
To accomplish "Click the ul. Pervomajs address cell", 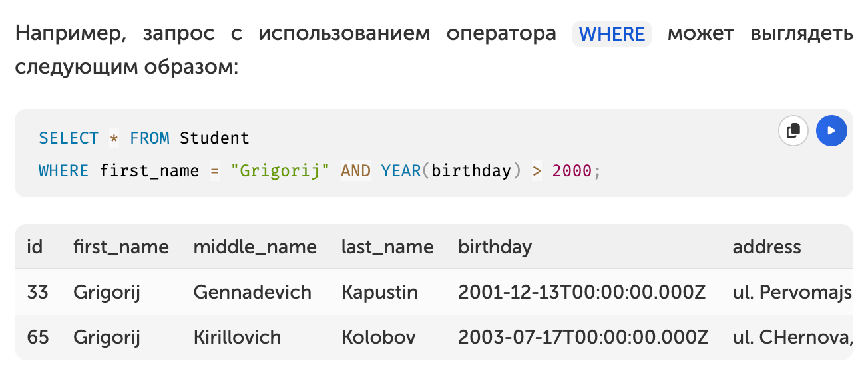I will coord(792,292).
